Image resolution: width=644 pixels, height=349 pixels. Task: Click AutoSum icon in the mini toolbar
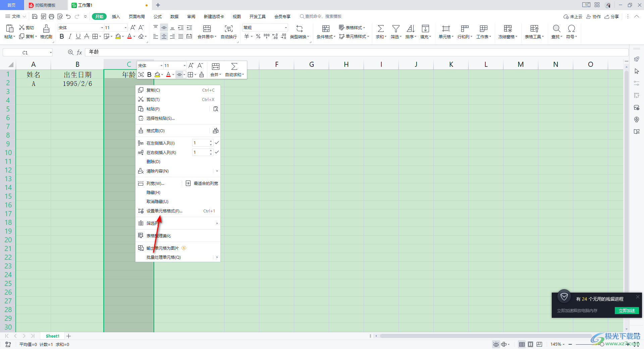pos(234,66)
